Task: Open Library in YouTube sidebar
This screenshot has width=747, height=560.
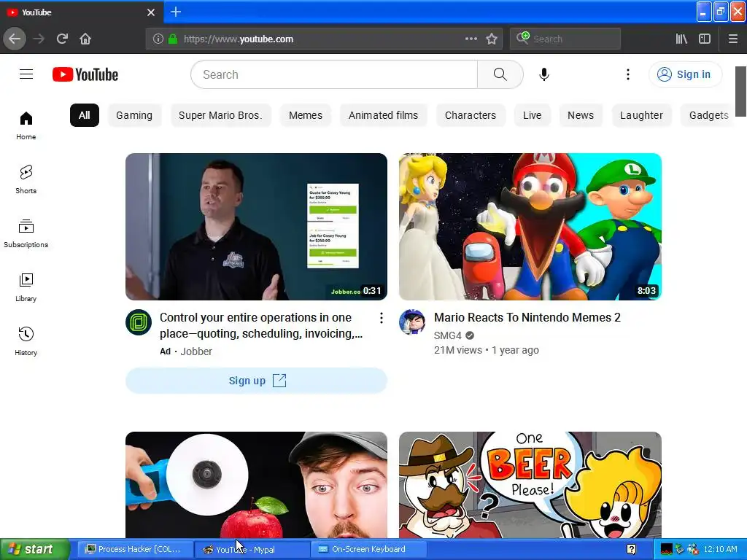Action: coord(26,287)
